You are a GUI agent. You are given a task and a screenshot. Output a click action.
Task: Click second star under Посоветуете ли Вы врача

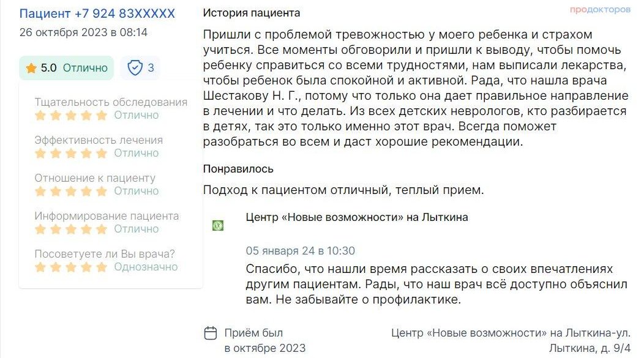click(x=56, y=267)
